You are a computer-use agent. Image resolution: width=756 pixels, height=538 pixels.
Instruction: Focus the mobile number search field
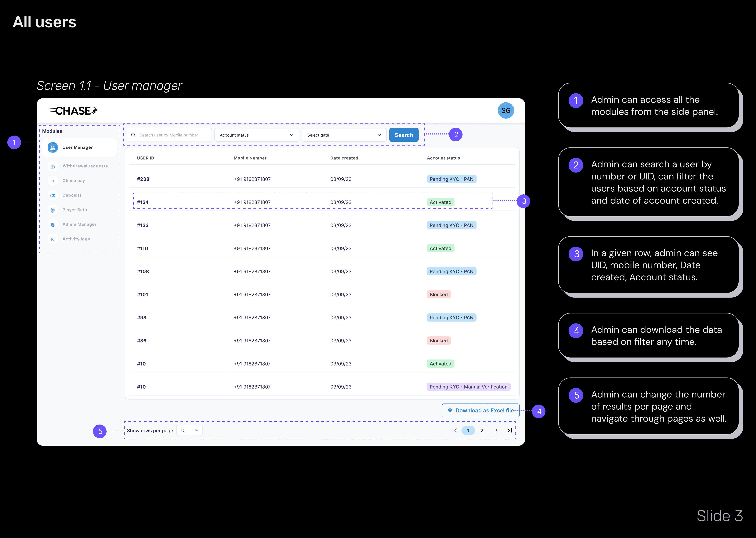click(x=169, y=135)
